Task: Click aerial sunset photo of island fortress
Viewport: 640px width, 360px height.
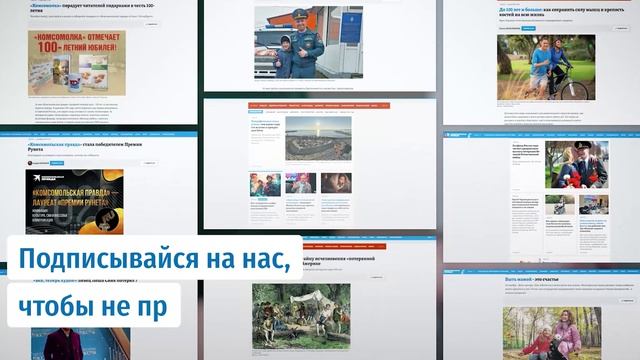Action: (x=318, y=138)
